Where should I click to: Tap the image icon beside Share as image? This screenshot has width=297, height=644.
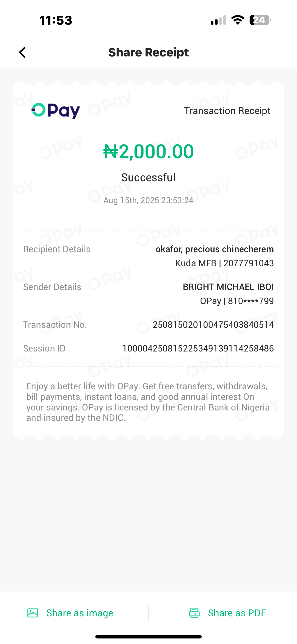(33, 613)
